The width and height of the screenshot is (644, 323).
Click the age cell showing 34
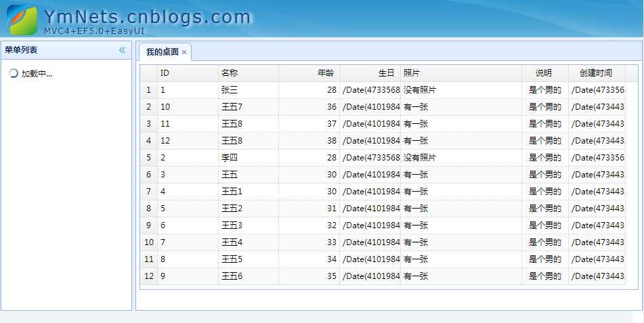pyautogui.click(x=309, y=259)
